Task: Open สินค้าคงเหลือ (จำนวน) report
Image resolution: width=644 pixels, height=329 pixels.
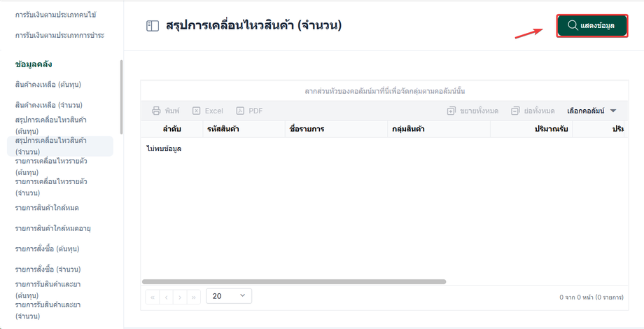Action: (49, 105)
